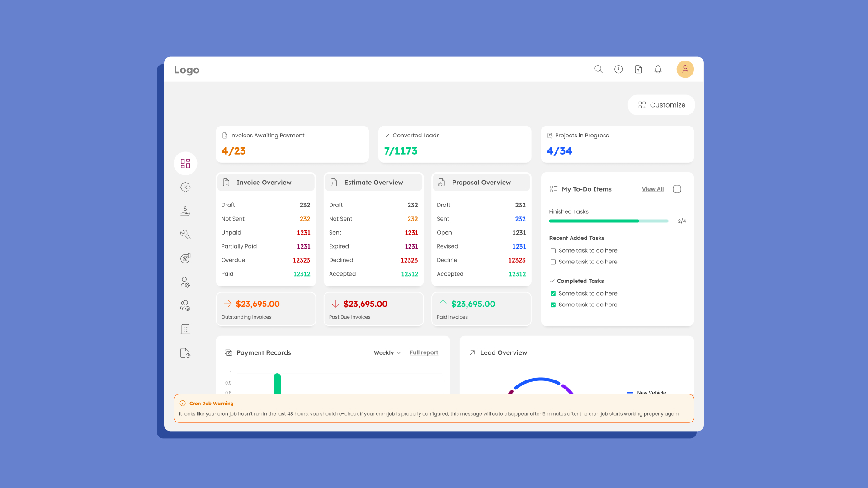Open the user group settings sidebar icon
The width and height of the screenshot is (868, 488).
tap(185, 305)
